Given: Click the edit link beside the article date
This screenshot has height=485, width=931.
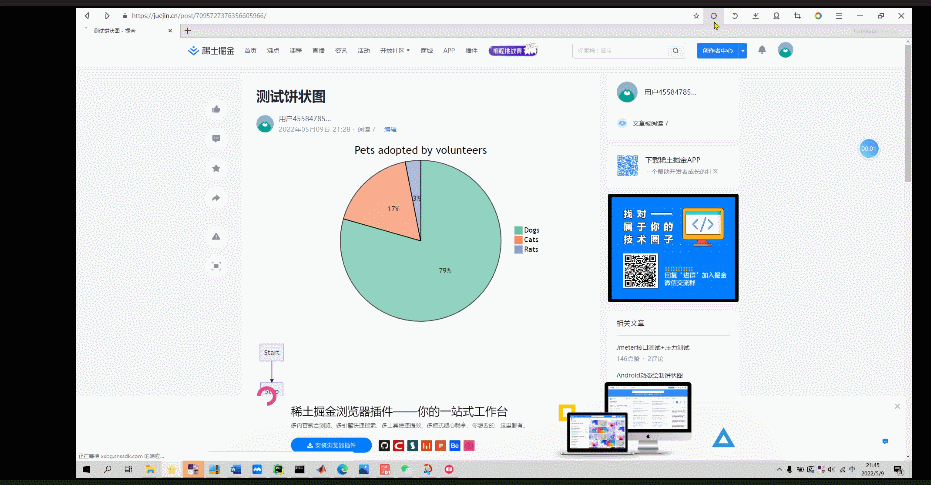Looking at the screenshot, I should [x=390, y=129].
